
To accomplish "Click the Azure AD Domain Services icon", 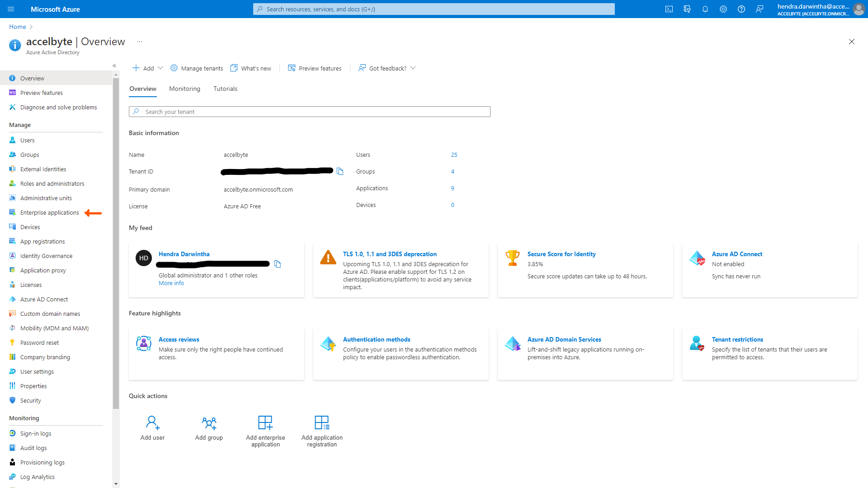I will point(513,343).
